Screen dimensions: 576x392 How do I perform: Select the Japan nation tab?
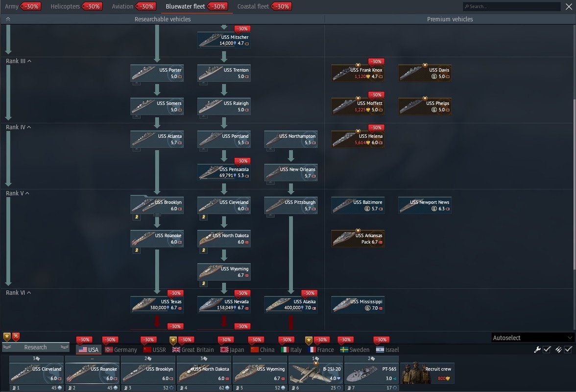point(232,350)
